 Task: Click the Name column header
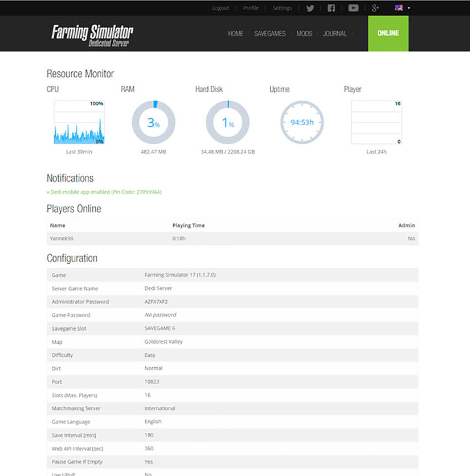[x=58, y=225]
